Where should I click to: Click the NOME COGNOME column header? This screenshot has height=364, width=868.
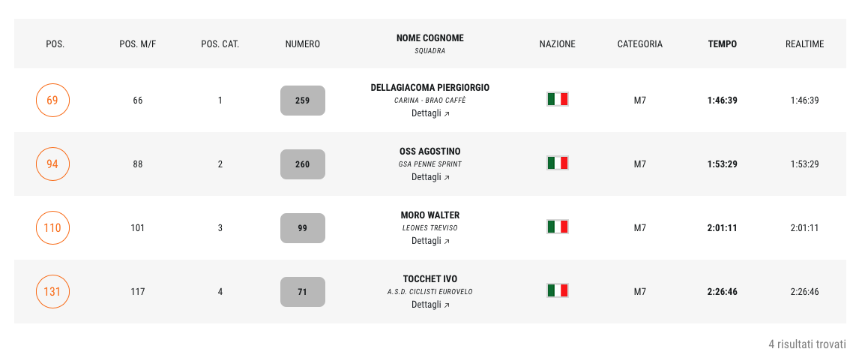[x=430, y=38]
